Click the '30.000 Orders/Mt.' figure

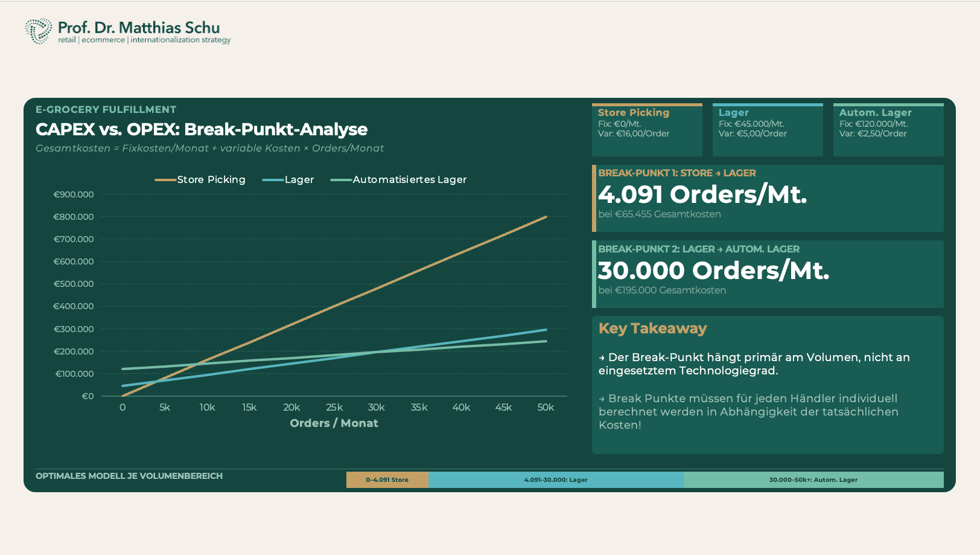pos(714,271)
